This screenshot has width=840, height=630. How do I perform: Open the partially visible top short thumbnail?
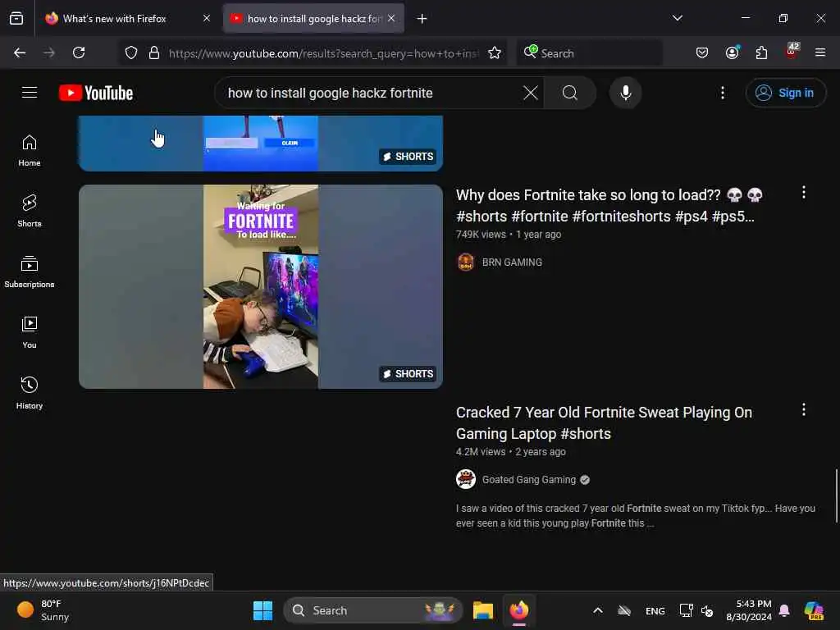[x=261, y=143]
